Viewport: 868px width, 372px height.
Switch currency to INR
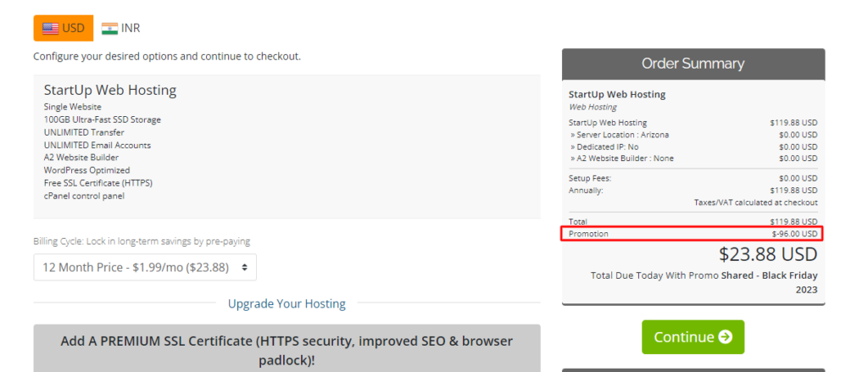coord(120,28)
